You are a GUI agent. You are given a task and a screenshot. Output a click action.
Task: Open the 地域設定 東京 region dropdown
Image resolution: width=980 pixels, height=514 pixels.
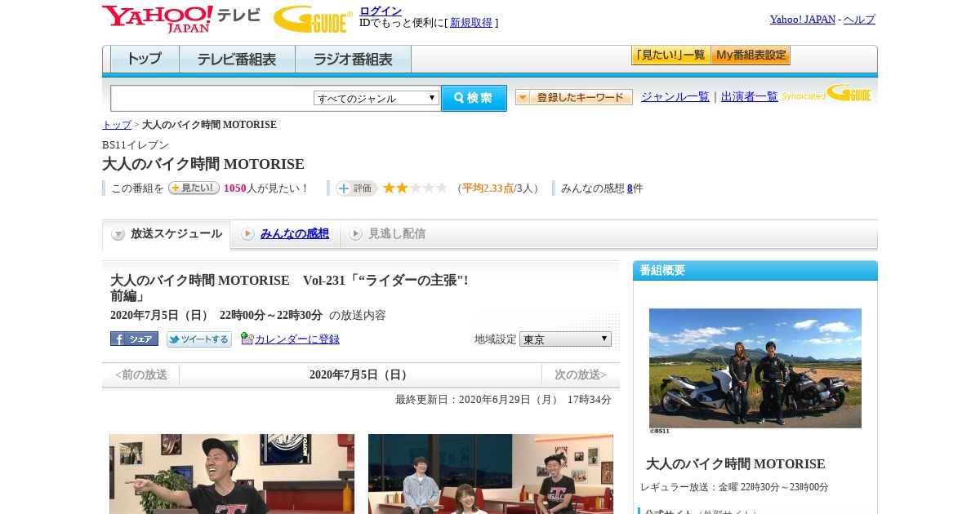pyautogui.click(x=565, y=339)
